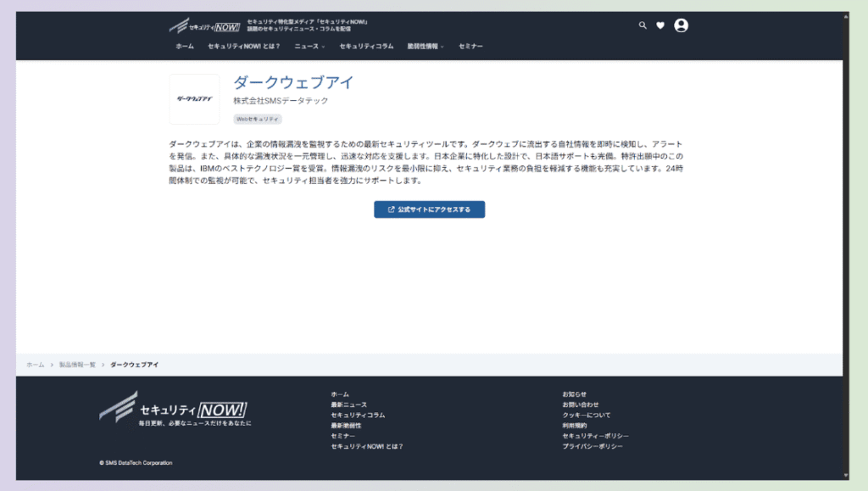The image size is (868, 491).
Task: Open favorites via the heart icon
Action: click(660, 25)
